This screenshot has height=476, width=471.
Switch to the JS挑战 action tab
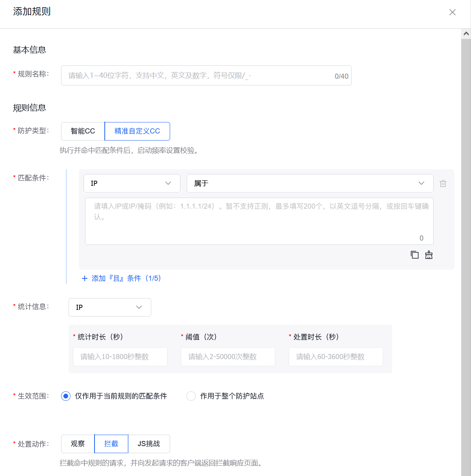149,444
